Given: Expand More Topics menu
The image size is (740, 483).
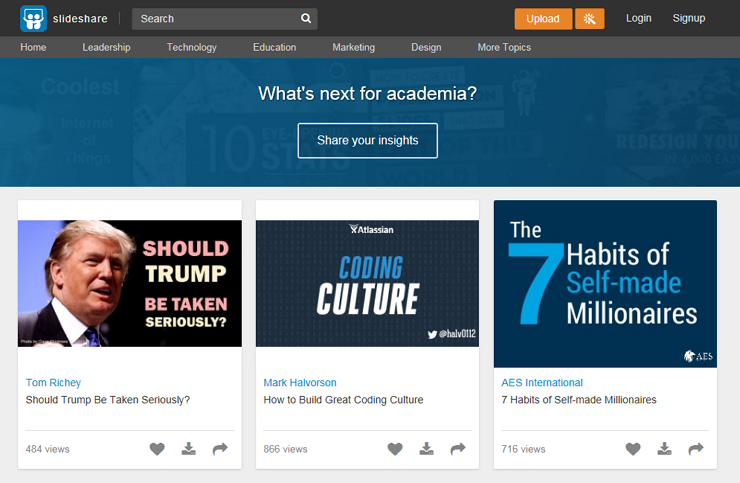Looking at the screenshot, I should pos(504,47).
